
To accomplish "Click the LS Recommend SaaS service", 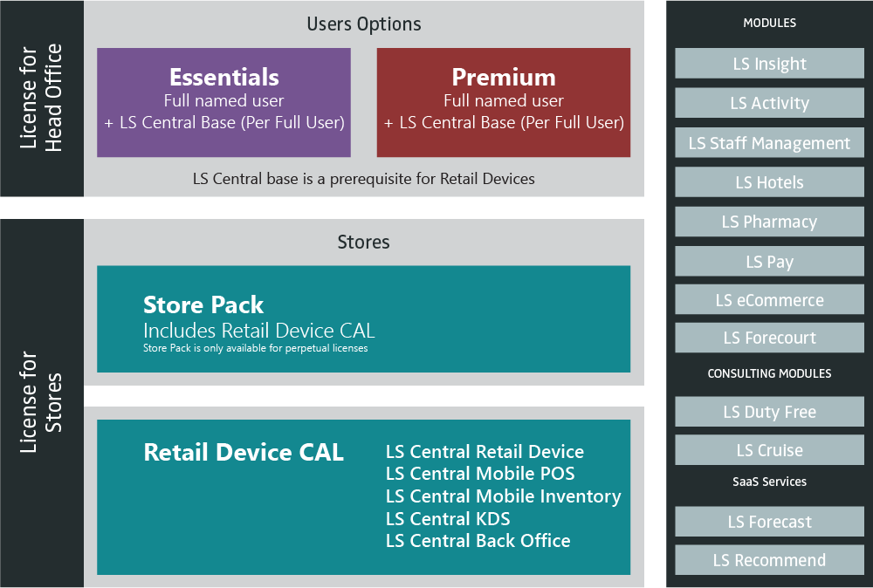I will 769,560.
